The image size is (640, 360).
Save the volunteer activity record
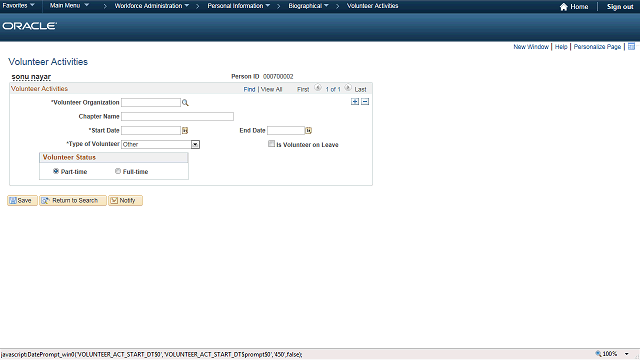22,200
